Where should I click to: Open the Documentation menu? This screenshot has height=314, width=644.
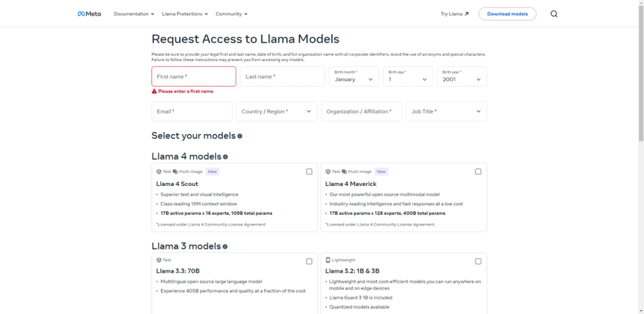(134, 14)
